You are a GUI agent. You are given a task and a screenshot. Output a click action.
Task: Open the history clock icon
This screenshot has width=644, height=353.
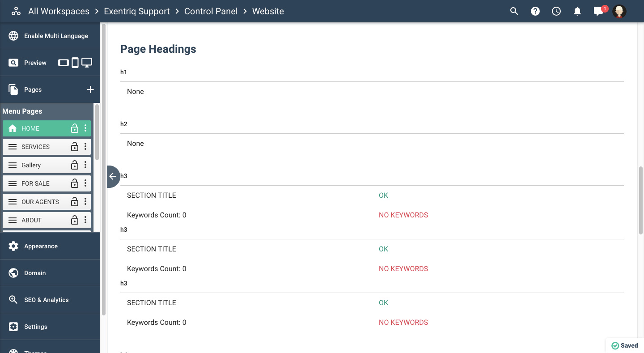tap(556, 11)
